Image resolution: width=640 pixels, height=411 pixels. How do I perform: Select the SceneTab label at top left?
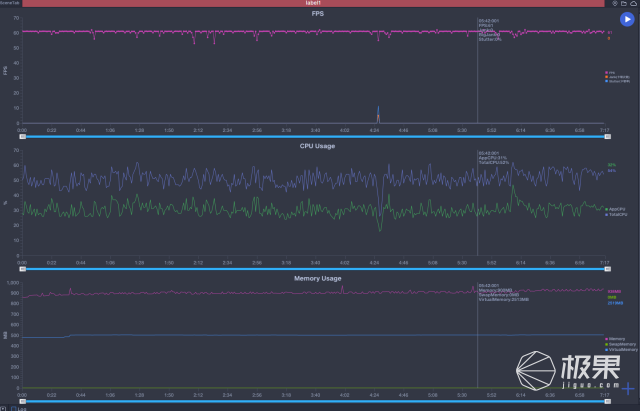(x=10, y=4)
